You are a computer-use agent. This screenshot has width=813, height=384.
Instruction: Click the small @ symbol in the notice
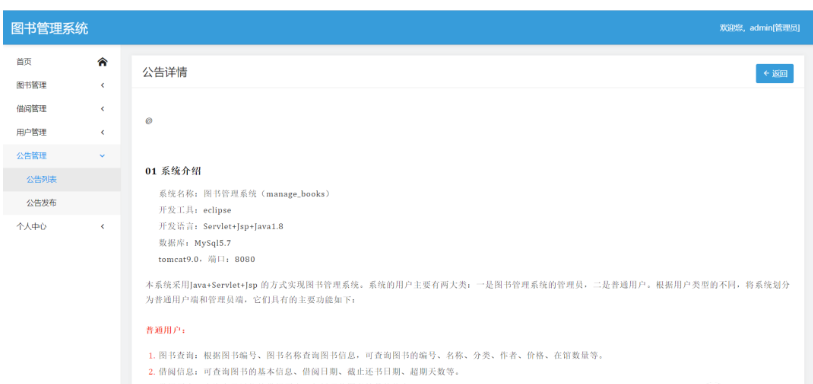point(149,120)
